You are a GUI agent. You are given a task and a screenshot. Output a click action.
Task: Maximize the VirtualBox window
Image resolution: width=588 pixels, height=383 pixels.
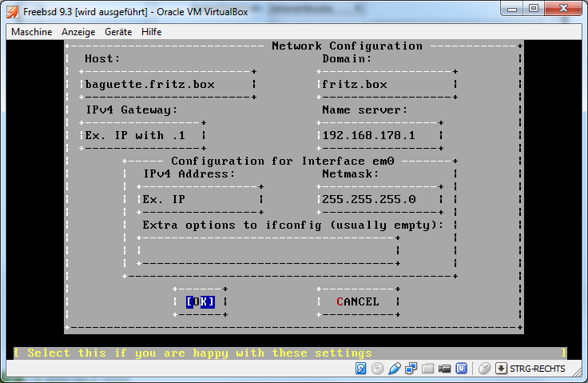pos(534,8)
